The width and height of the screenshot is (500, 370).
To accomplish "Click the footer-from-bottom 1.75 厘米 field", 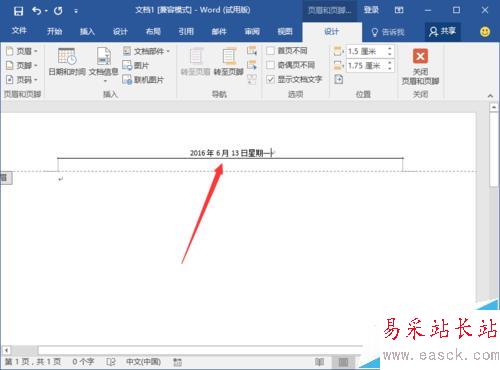I will point(365,66).
